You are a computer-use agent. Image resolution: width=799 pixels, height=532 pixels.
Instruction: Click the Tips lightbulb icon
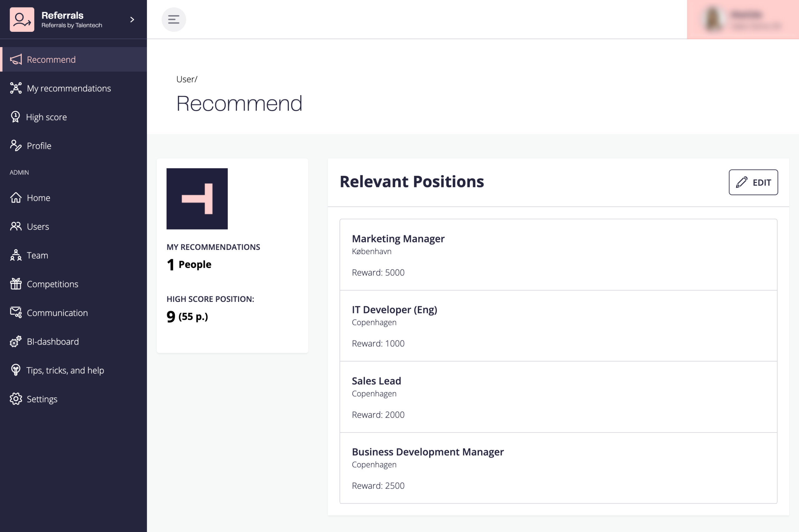[16, 370]
